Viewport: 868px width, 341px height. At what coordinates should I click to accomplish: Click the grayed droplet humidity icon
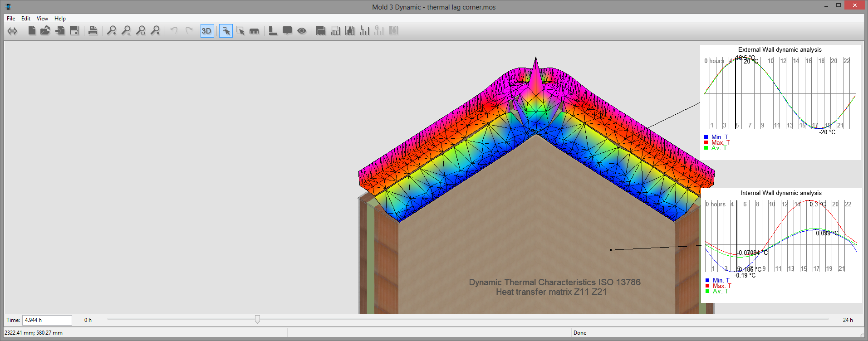(393, 31)
